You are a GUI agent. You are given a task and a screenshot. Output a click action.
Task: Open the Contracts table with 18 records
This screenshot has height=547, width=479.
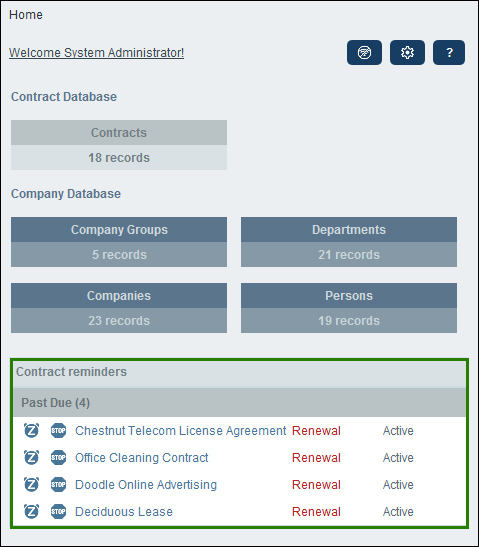pos(119,145)
